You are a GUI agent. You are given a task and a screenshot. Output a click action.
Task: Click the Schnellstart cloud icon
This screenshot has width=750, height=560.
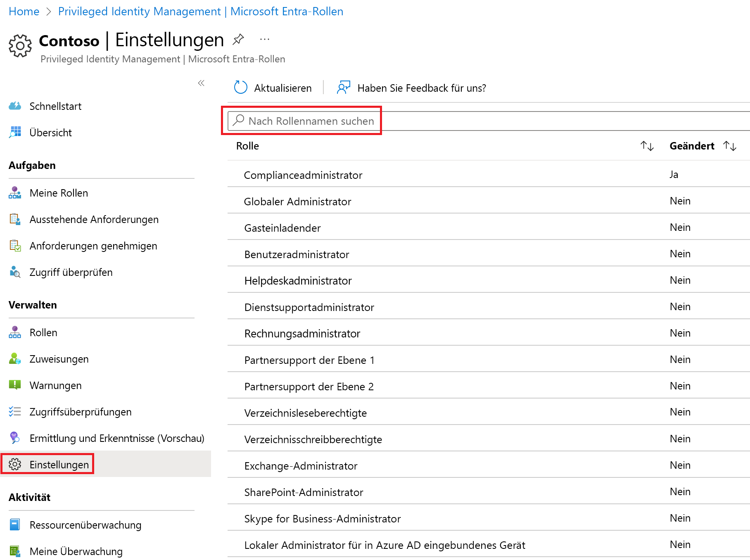pyautogui.click(x=15, y=106)
